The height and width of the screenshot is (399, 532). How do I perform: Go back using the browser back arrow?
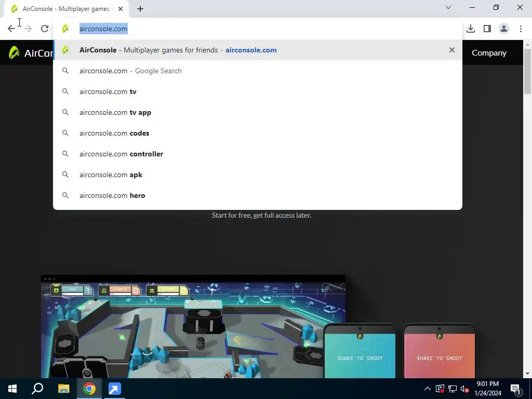11,29
